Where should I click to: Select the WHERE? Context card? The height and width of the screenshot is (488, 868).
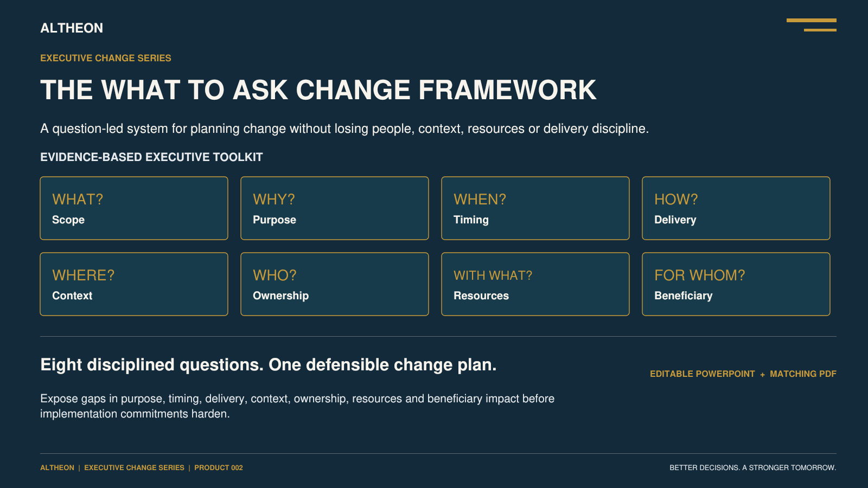[x=134, y=284]
